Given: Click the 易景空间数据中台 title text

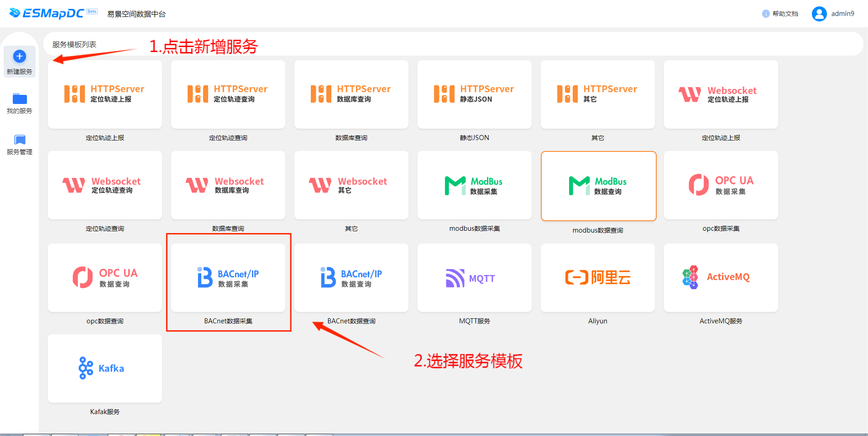Looking at the screenshot, I should tap(136, 14).
